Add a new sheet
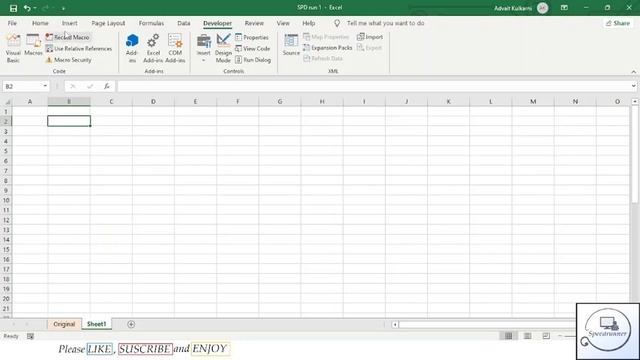The image size is (640, 360). coord(131,324)
